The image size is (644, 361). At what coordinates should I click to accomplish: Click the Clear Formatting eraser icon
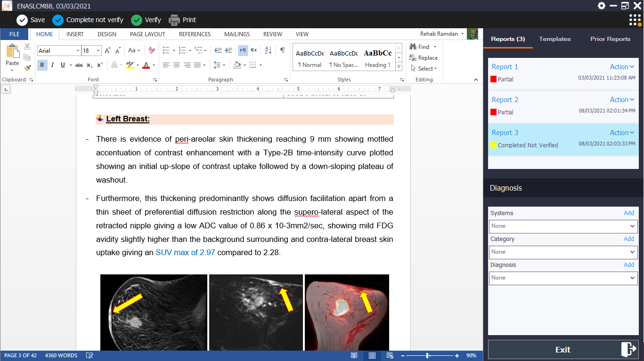pos(152,50)
